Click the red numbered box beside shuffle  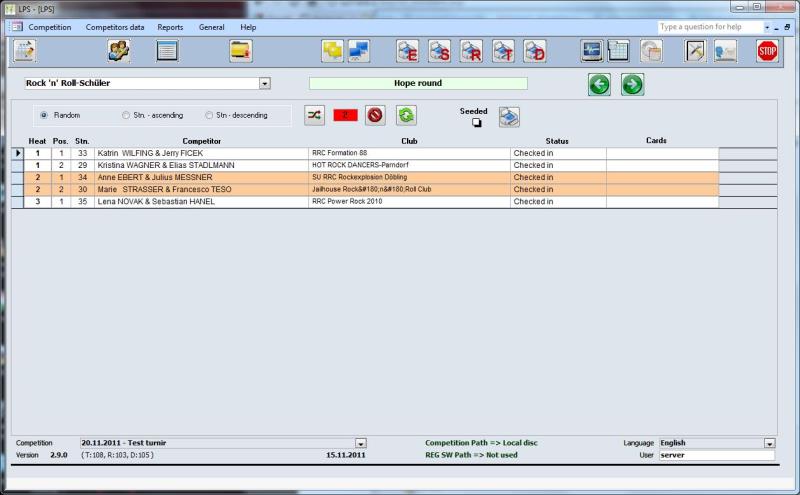[345, 115]
